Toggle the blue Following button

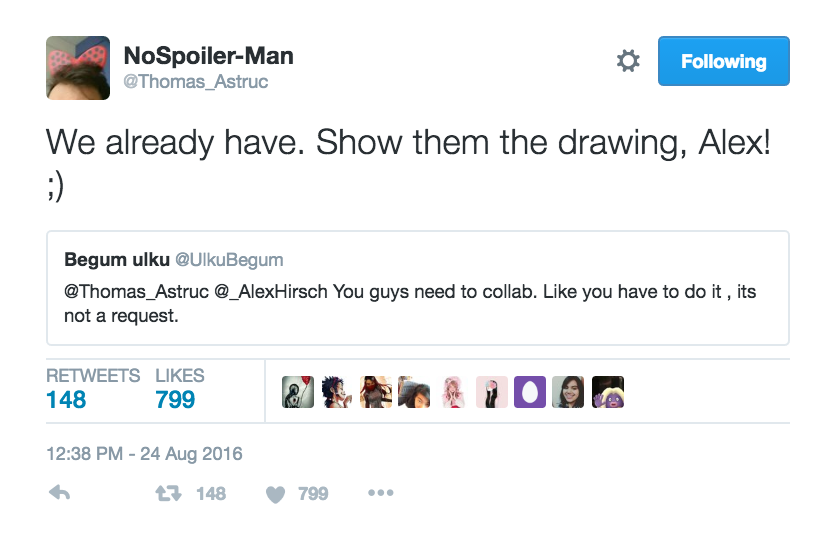[723, 62]
